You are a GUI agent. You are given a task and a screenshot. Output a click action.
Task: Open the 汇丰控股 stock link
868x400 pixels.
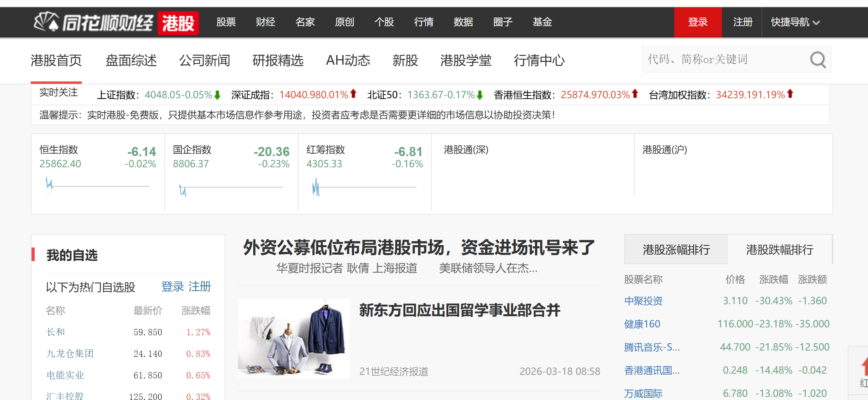click(x=65, y=396)
